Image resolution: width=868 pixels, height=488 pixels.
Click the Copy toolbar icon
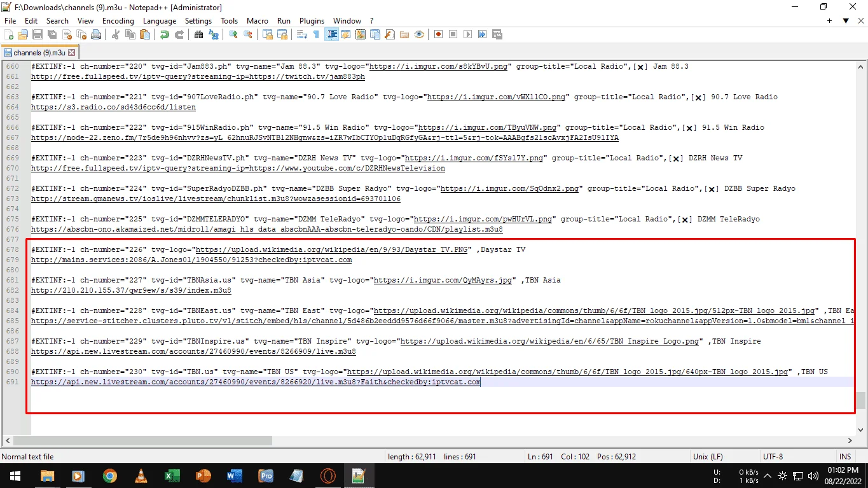coord(130,34)
